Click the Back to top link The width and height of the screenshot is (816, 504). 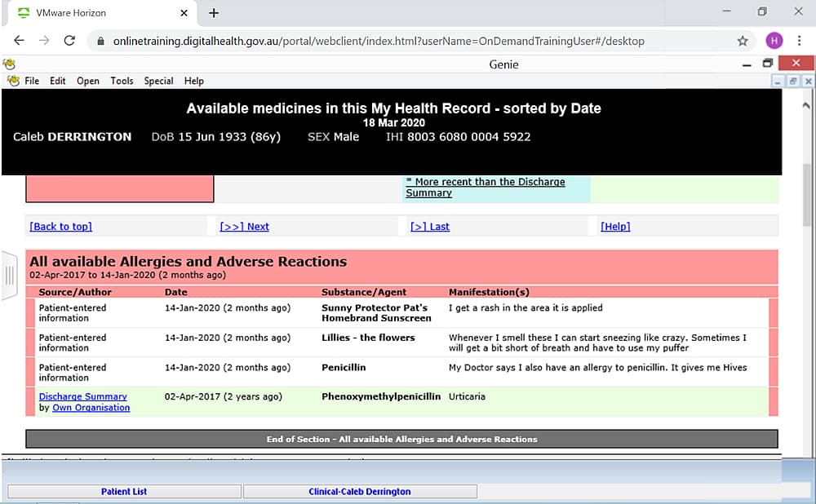[x=60, y=227]
